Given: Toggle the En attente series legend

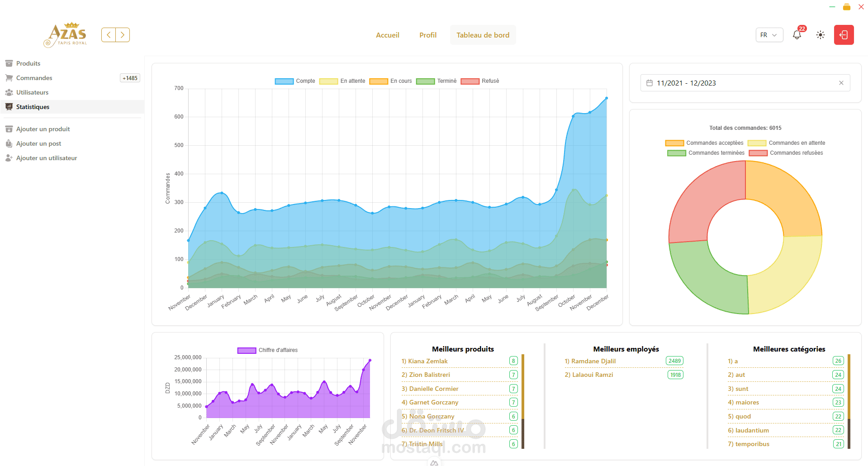Looking at the screenshot, I should [x=342, y=81].
